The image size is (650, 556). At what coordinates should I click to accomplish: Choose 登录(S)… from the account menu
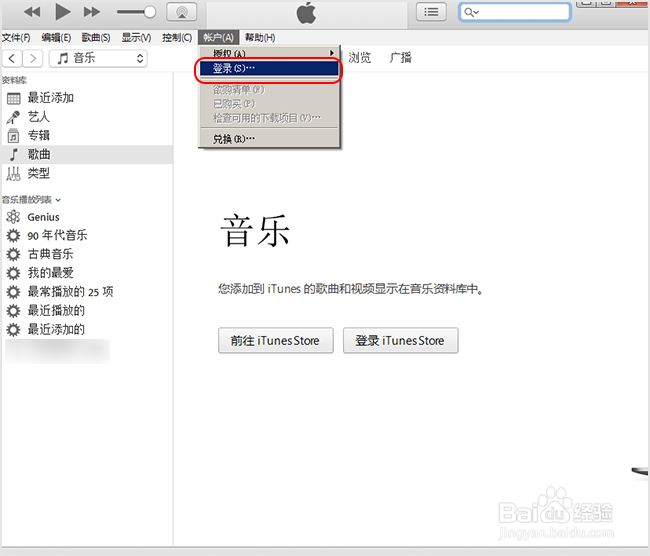(269, 68)
